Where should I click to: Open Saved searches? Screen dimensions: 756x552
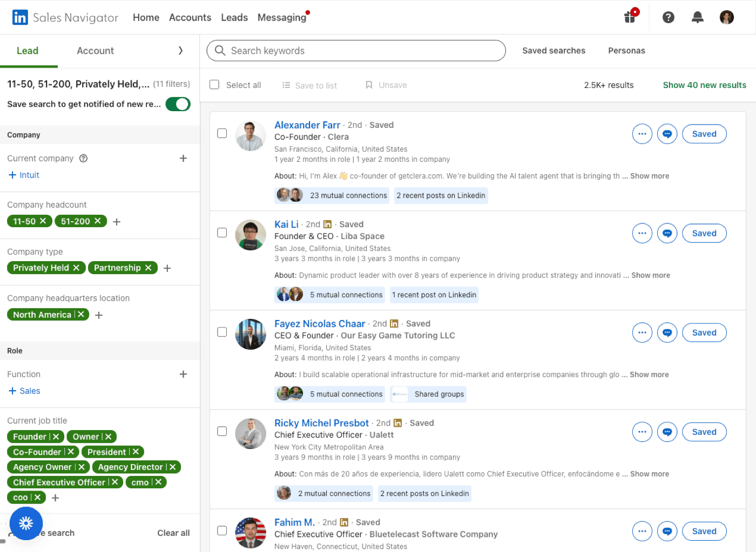(x=553, y=50)
